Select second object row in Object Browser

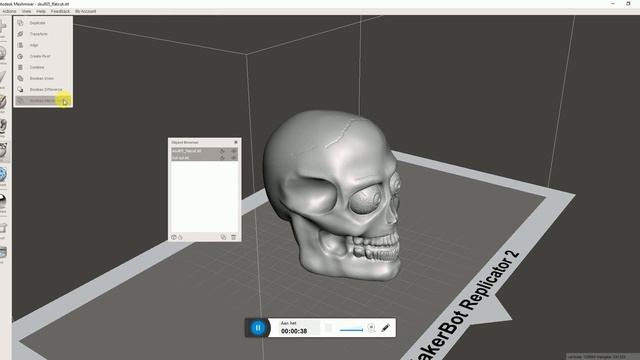click(x=204, y=158)
